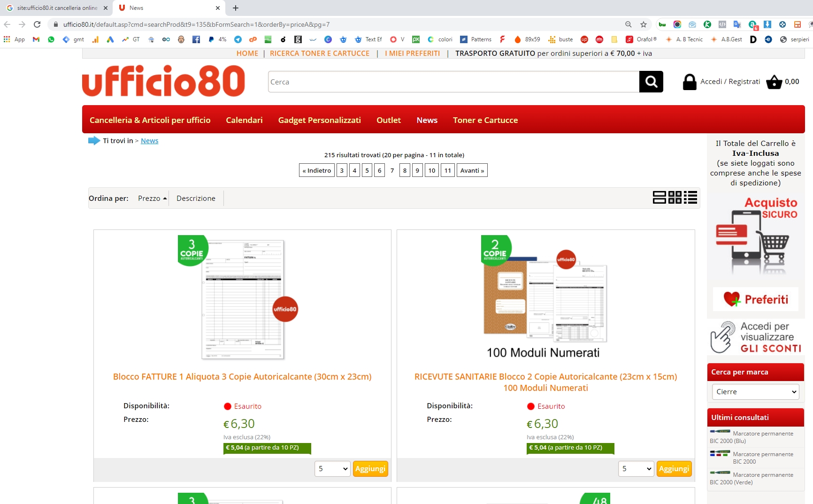Click in the Cerca search field

point(453,82)
